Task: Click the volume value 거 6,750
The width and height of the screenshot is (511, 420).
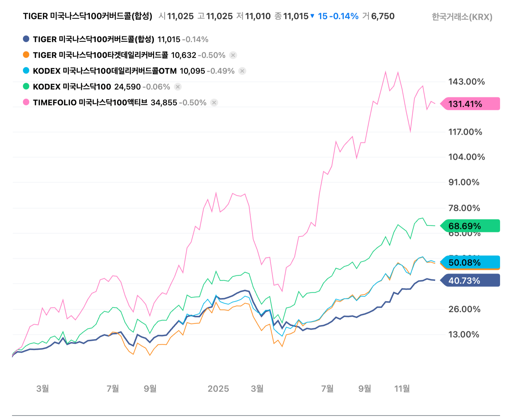Action: click(378, 16)
